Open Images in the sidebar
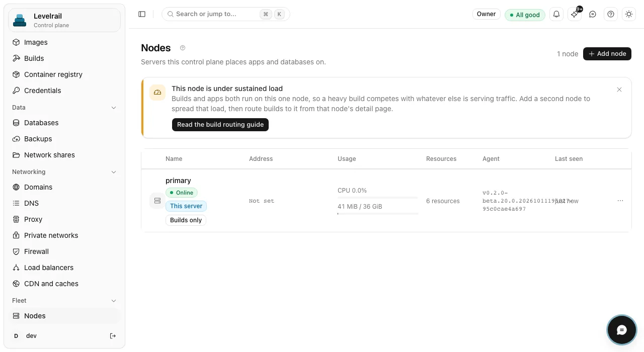 64,42
